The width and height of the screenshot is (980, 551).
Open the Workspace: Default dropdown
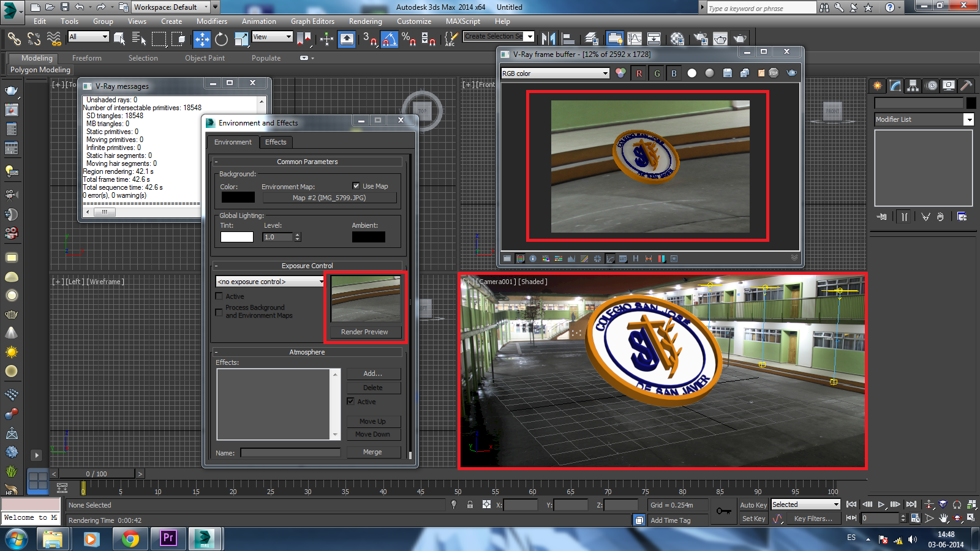point(171,7)
